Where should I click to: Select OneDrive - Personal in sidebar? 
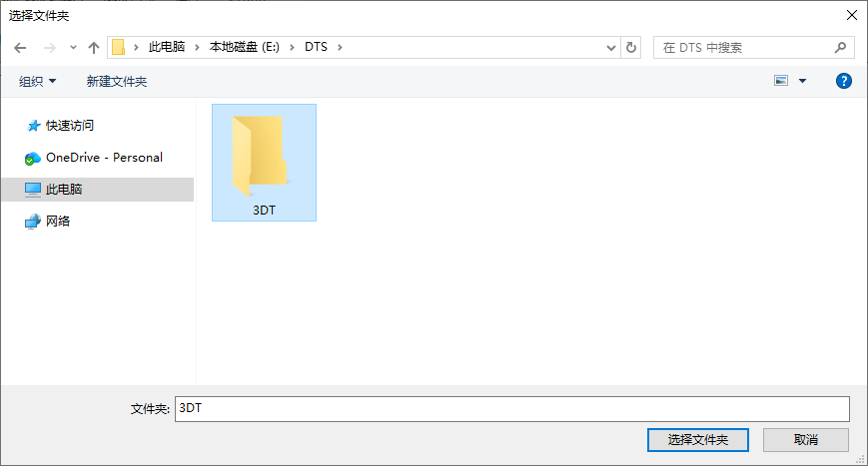point(104,158)
